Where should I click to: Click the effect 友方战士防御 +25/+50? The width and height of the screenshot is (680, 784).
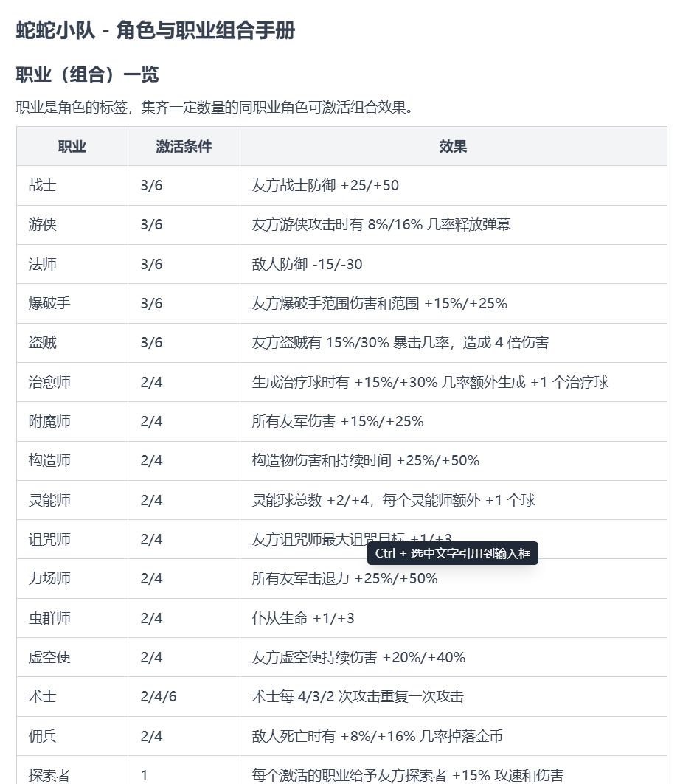(325, 186)
